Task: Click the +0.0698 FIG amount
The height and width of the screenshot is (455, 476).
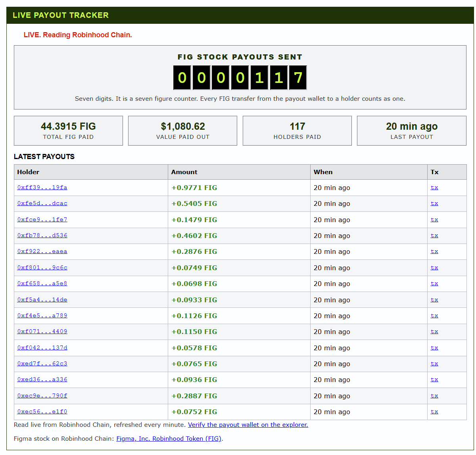Action: click(194, 284)
